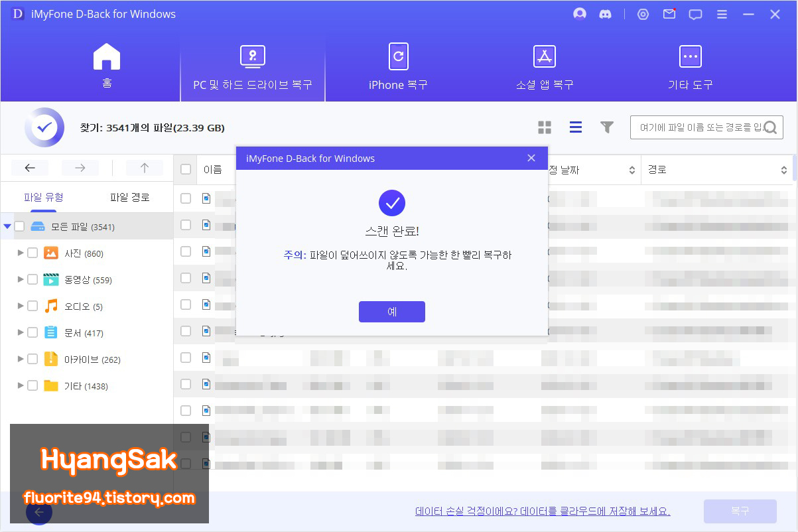This screenshot has width=798, height=532.
Task: Open the Discord community icon
Action: pyautogui.click(x=605, y=14)
